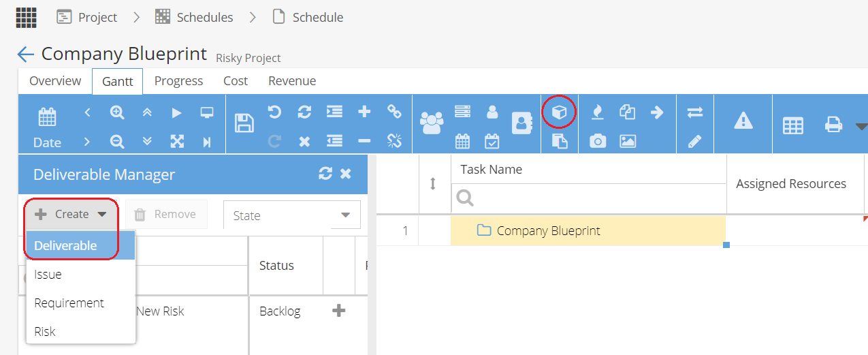Close the Deliverable Manager panel
This screenshot has height=355, width=868.
pos(346,174)
